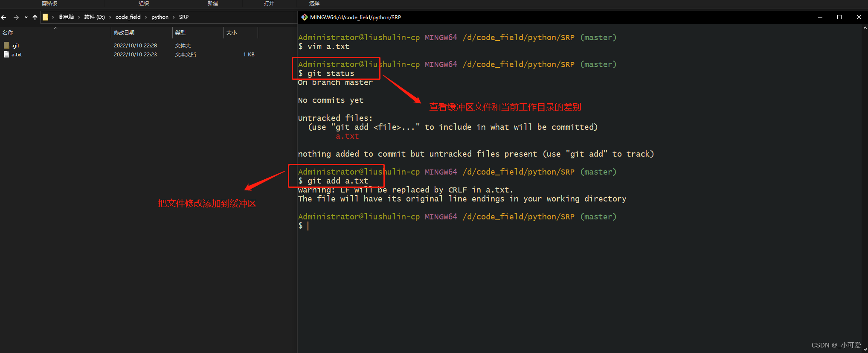
Task: Expand chevron after python breadcrumb
Action: pos(174,17)
